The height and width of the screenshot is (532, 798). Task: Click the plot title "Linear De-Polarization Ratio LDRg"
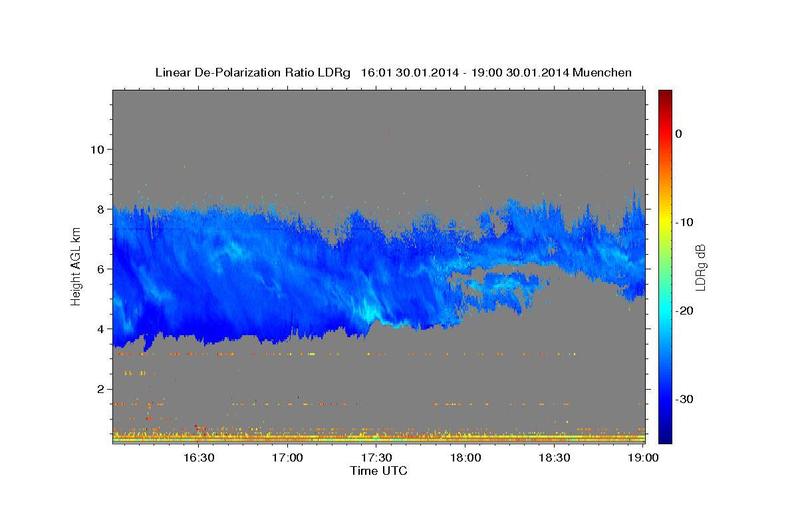tap(252, 72)
